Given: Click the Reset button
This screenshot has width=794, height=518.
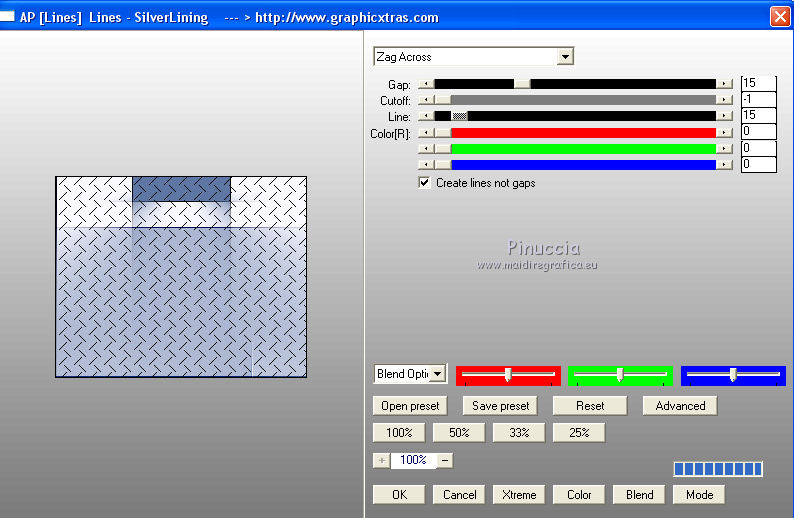Looking at the screenshot, I should [590, 406].
